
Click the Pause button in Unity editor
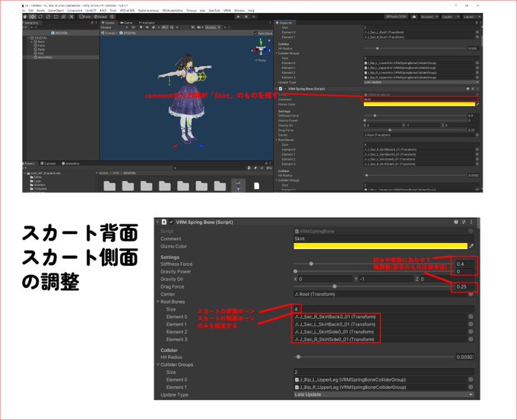(246, 17)
